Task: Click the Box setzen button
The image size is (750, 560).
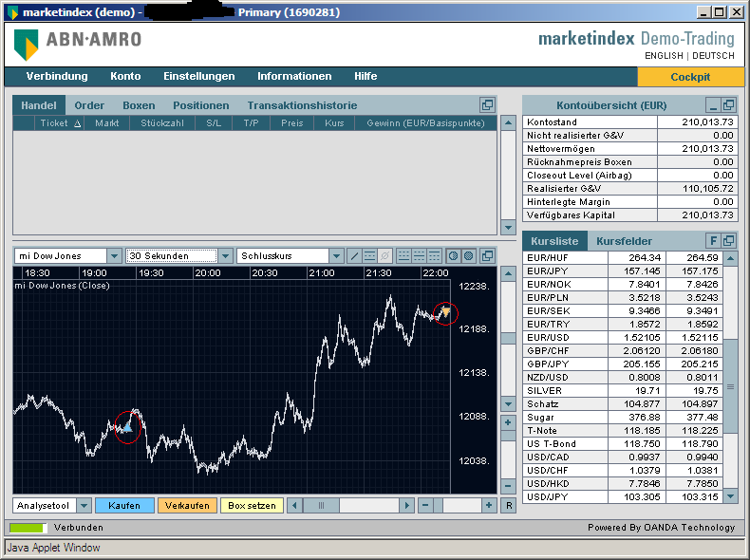Action: pyautogui.click(x=252, y=506)
